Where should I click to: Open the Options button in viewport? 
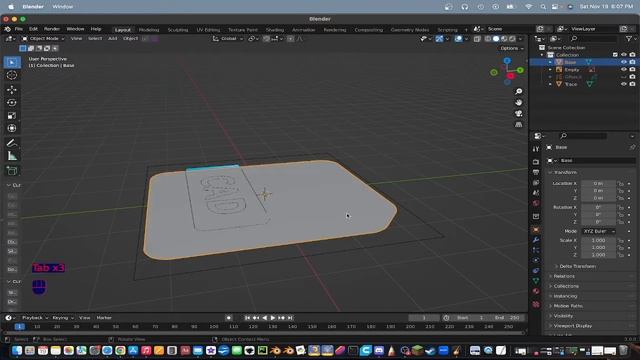511,48
